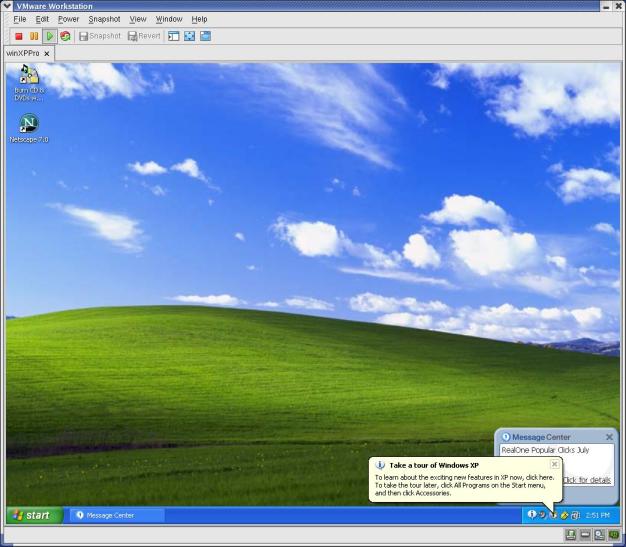Dismiss the Windows XP tour balloon
This screenshot has width=626, height=547.
pos(554,464)
